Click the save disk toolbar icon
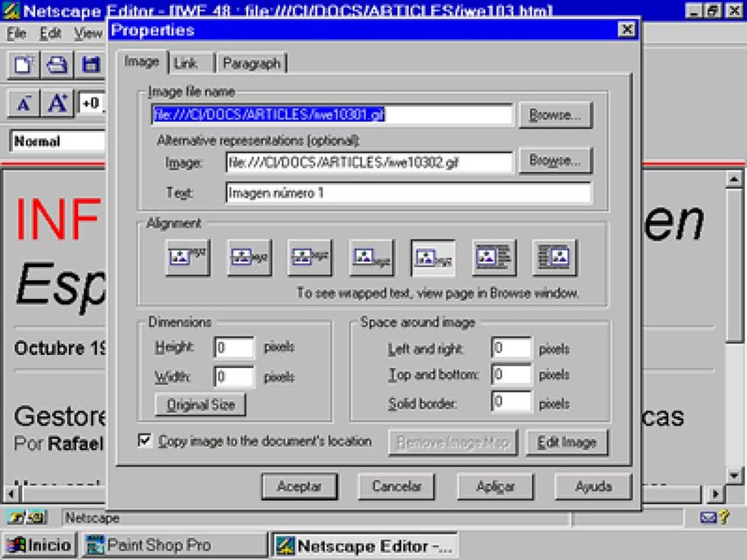747x560 pixels. click(x=90, y=65)
